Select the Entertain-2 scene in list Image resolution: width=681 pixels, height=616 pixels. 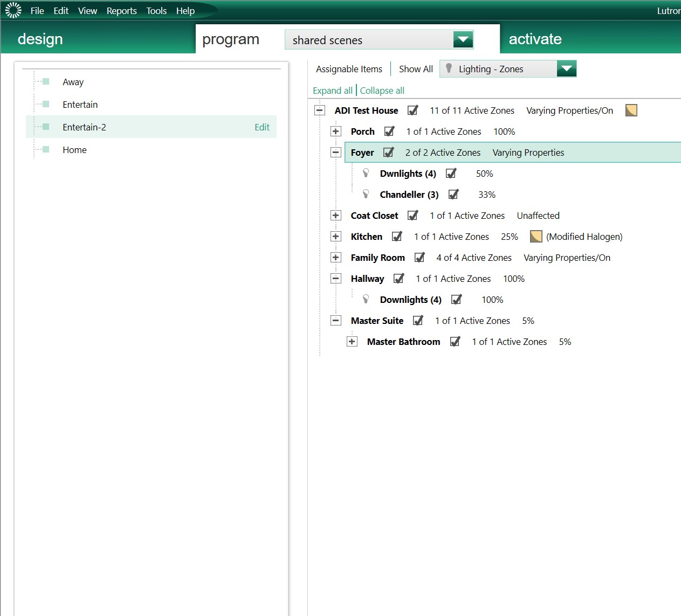(151, 127)
